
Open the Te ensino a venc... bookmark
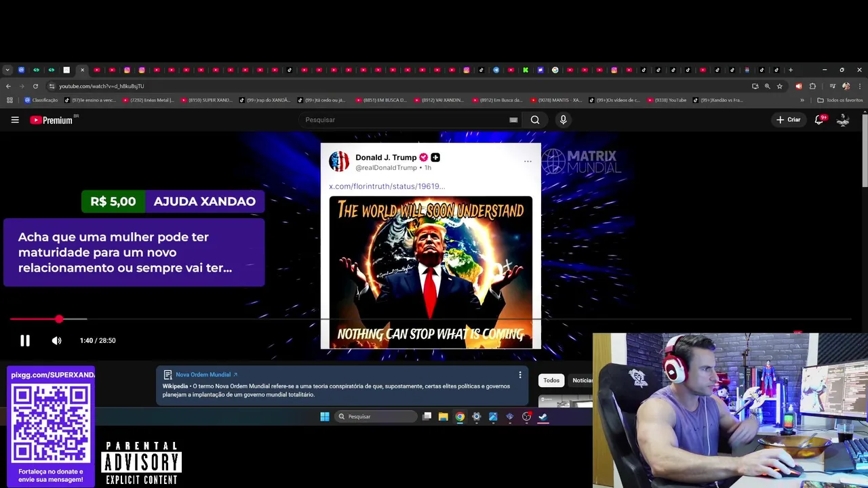click(x=90, y=100)
